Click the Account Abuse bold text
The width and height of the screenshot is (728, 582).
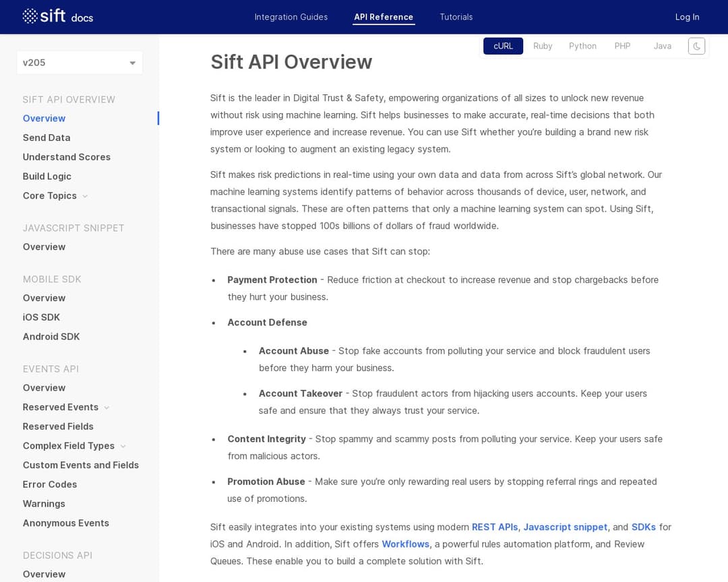[x=293, y=351]
